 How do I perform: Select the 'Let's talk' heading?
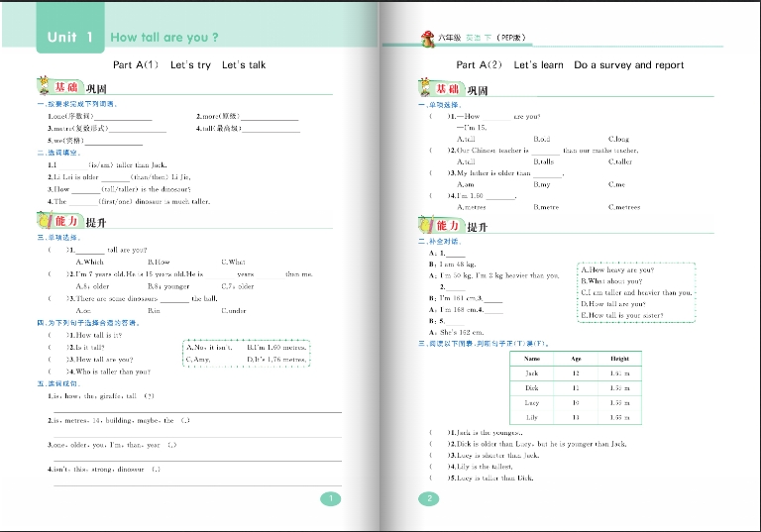[x=244, y=65]
